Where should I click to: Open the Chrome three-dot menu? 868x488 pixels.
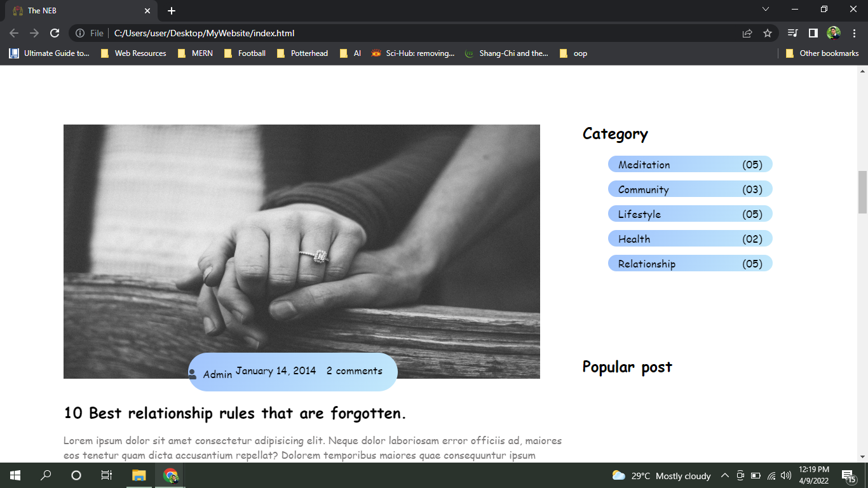tap(854, 32)
